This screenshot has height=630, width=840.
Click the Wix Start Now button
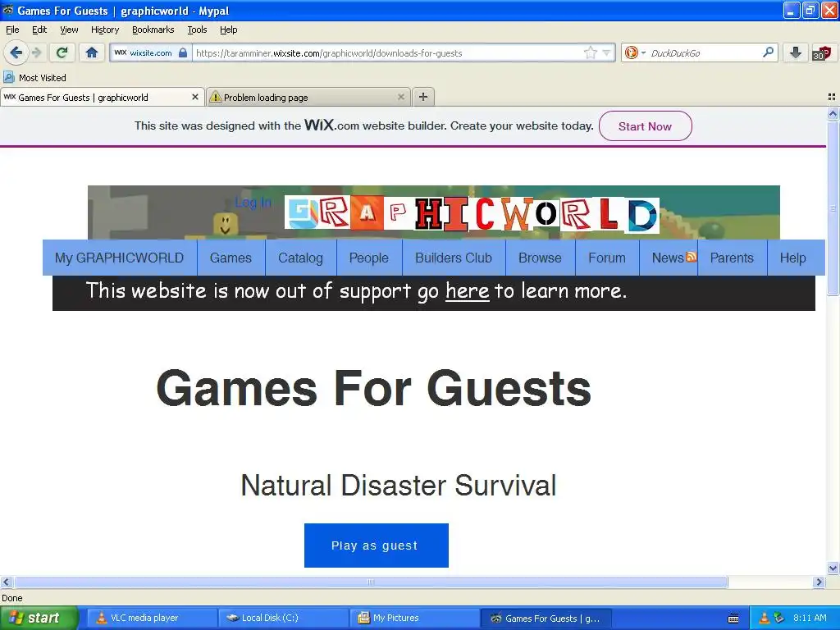(645, 126)
